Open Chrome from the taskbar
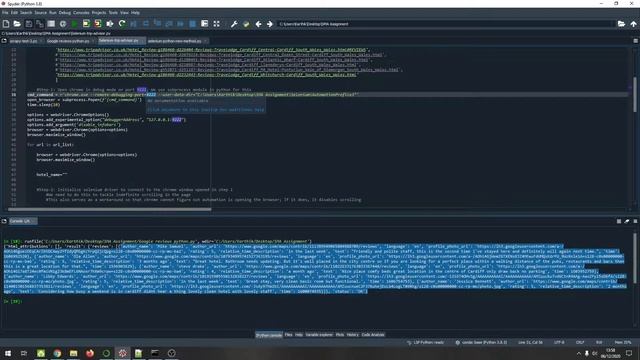 click(x=57, y=353)
